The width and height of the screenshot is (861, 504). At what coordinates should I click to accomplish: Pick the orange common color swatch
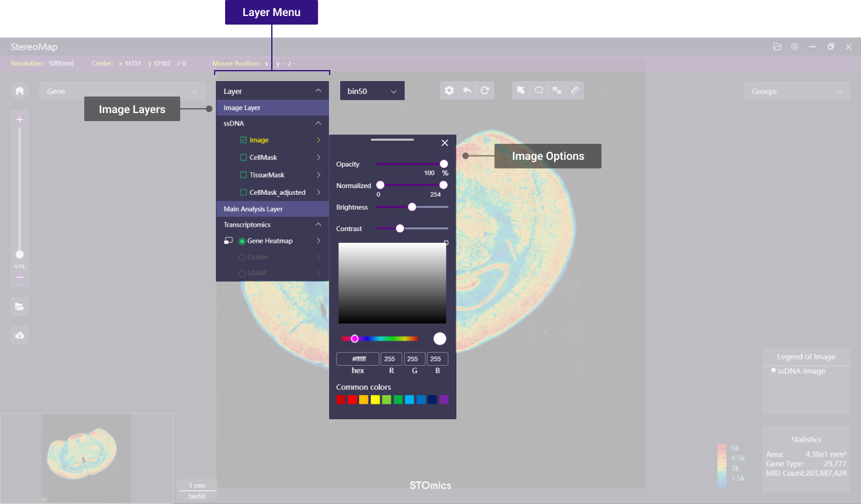pyautogui.click(x=363, y=400)
